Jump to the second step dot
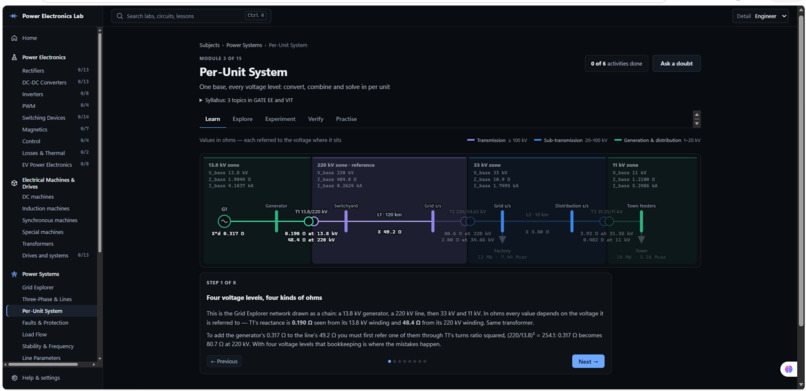Viewport: 806px width, 391px height. (394, 361)
